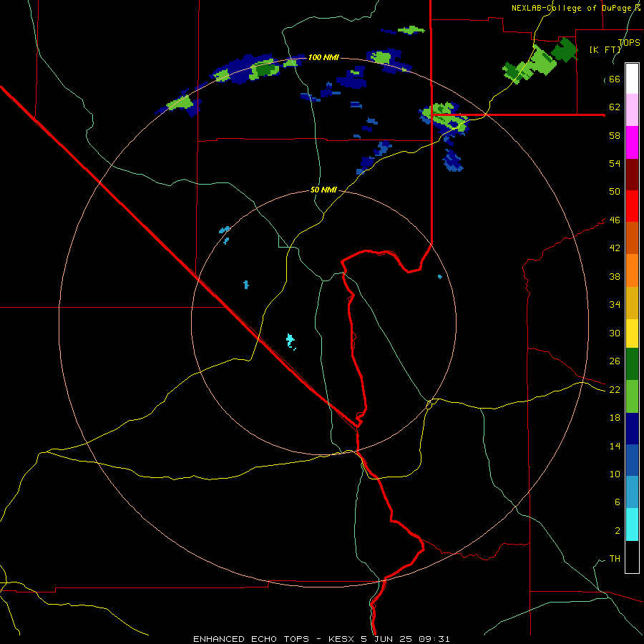Screen dimensions: 644x644
Task: Click the 14 value on the legend
Action: (615, 446)
